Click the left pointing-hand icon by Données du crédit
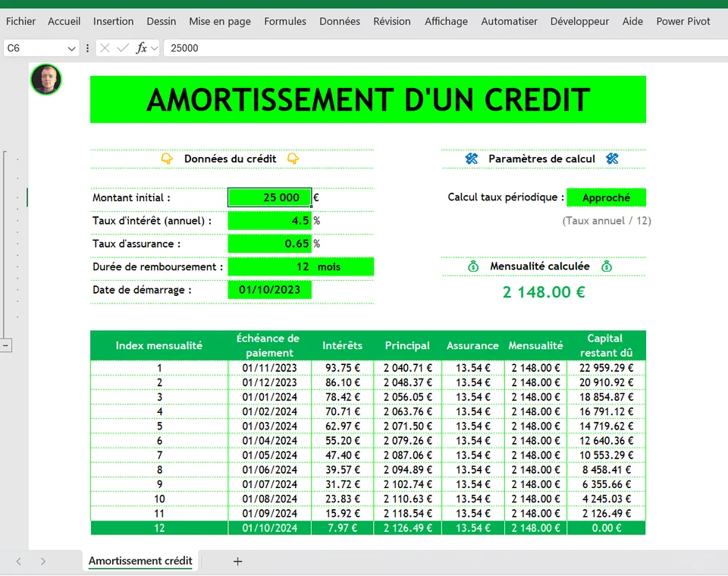Screen dimensions: 728x576 click(x=167, y=159)
